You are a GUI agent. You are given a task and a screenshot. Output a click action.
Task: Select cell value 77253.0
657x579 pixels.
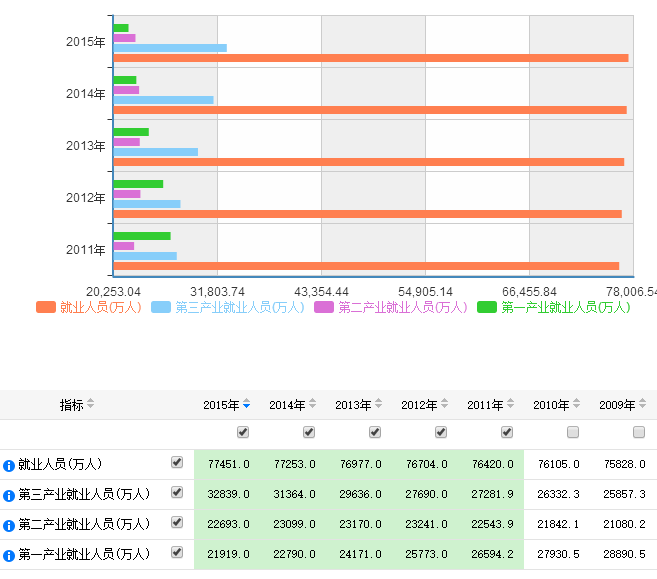(295, 464)
